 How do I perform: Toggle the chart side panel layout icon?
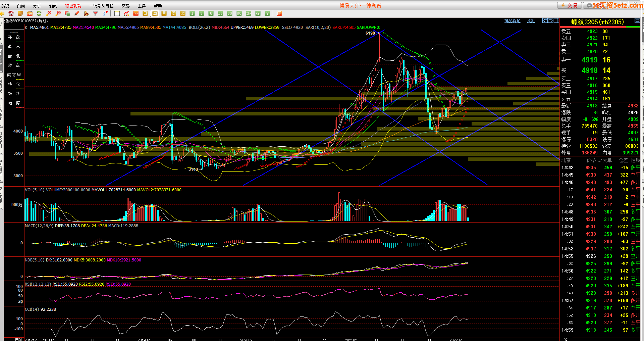click(556, 21)
